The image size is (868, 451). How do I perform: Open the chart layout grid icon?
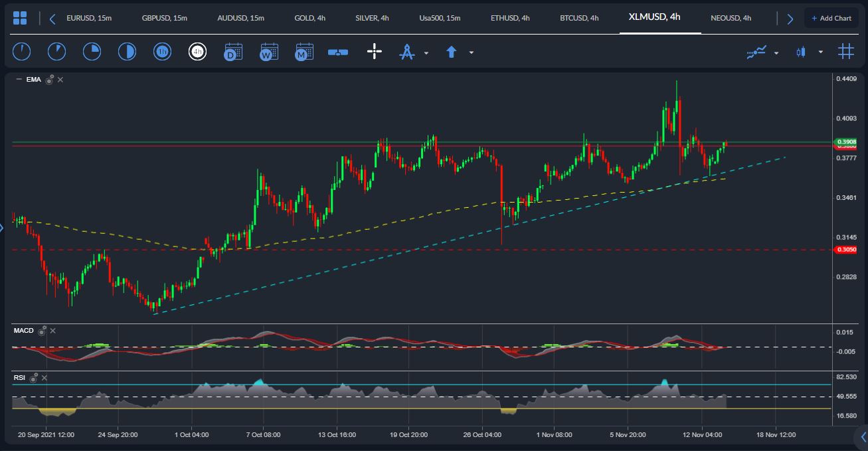(x=20, y=18)
